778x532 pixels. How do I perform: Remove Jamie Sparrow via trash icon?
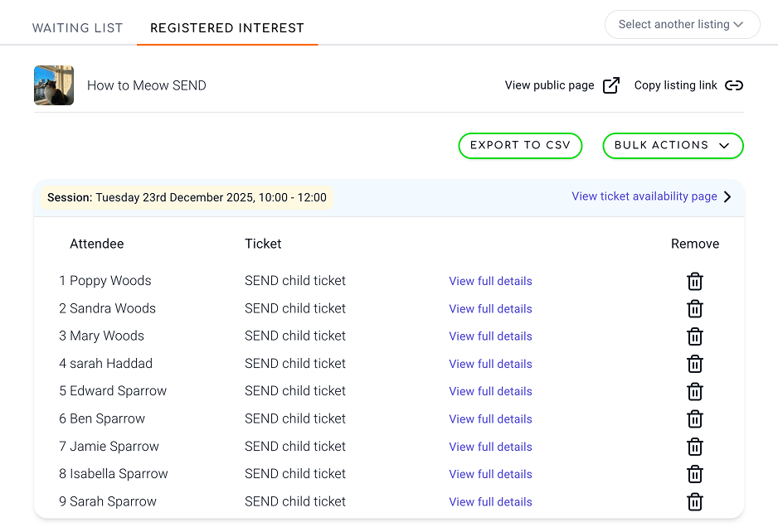(x=695, y=447)
